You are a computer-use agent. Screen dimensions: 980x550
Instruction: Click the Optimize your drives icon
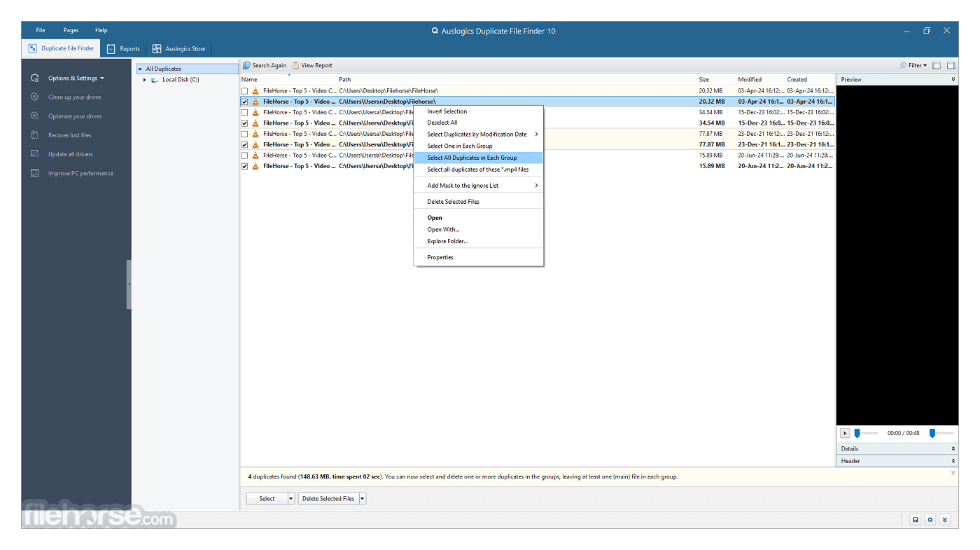pos(34,116)
